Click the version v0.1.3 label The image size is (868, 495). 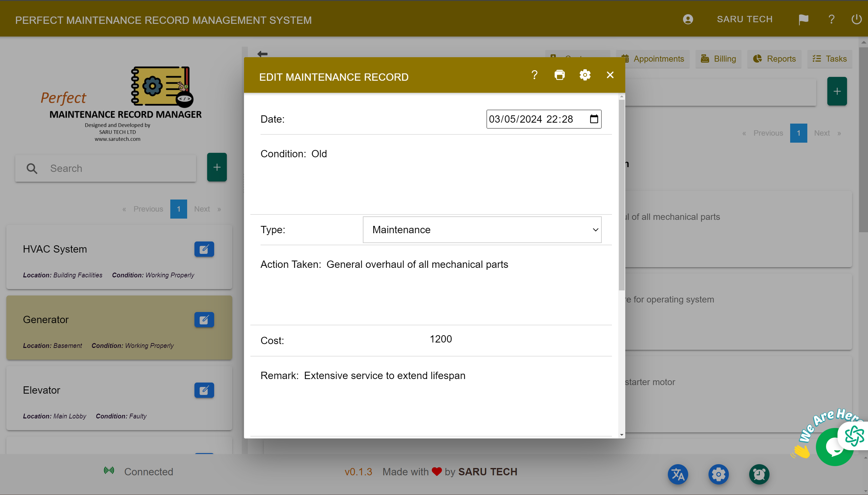pyautogui.click(x=358, y=472)
